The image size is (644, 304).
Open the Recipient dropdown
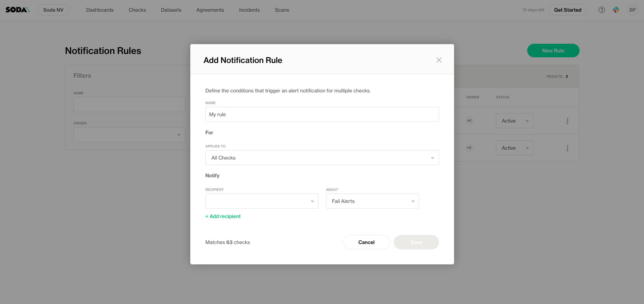click(x=262, y=201)
